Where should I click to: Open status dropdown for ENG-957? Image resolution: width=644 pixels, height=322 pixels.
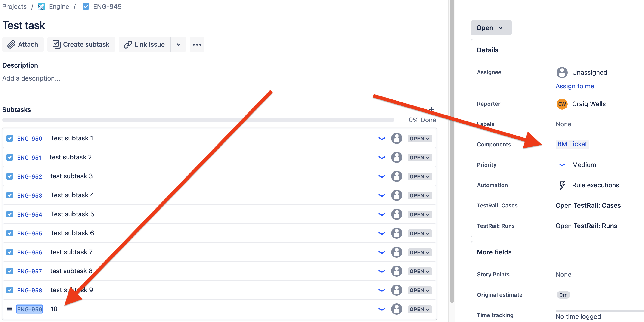(419, 272)
